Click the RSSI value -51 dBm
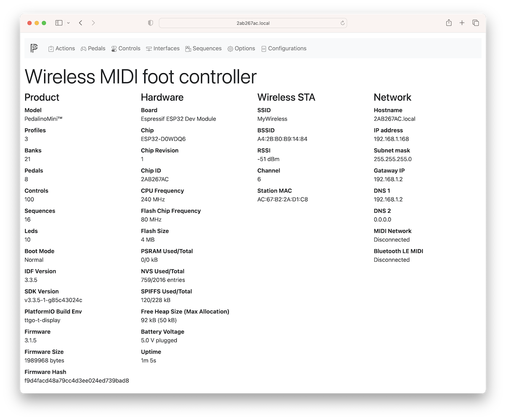This screenshot has width=506, height=420. click(x=268, y=159)
